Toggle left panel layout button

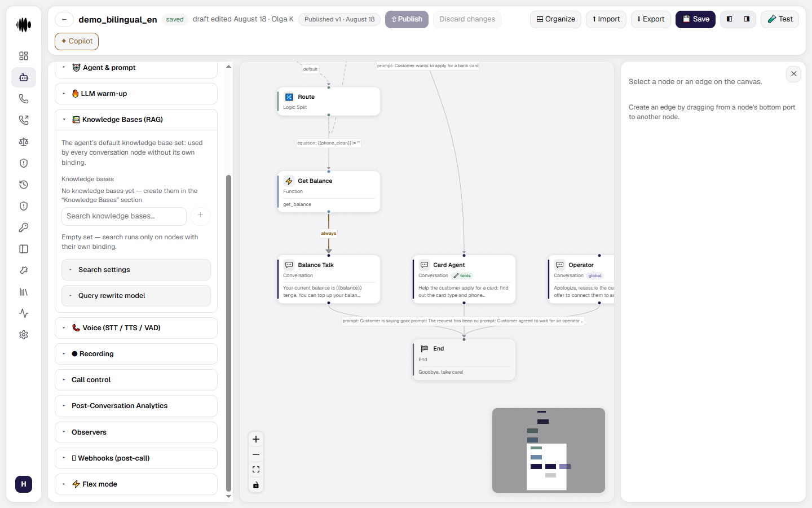pos(730,19)
